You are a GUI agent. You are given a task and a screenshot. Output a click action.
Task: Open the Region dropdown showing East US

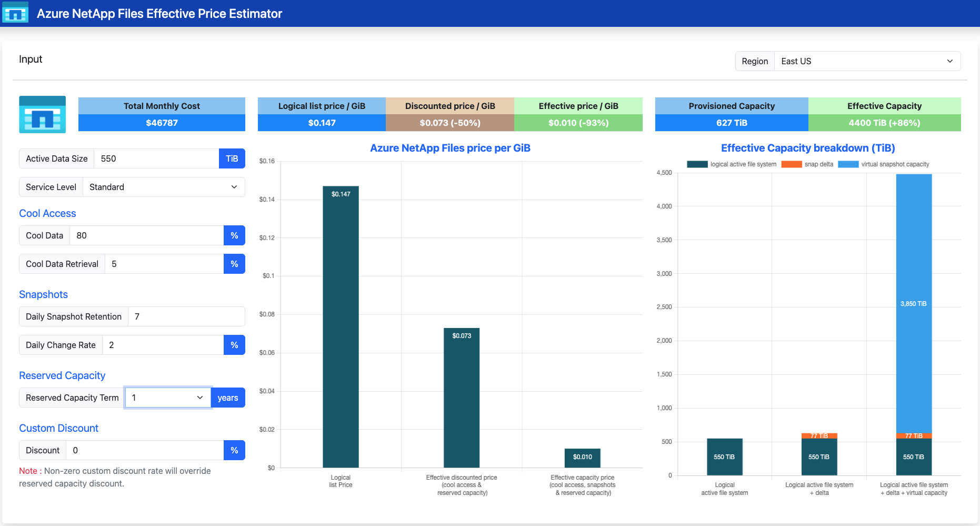(867, 61)
